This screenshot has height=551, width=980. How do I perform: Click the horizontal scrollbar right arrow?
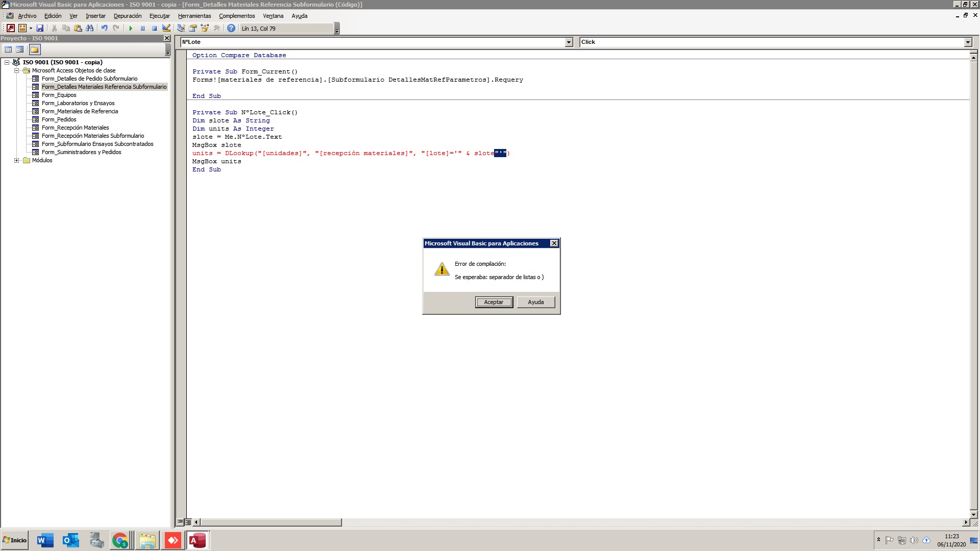pyautogui.click(x=965, y=522)
